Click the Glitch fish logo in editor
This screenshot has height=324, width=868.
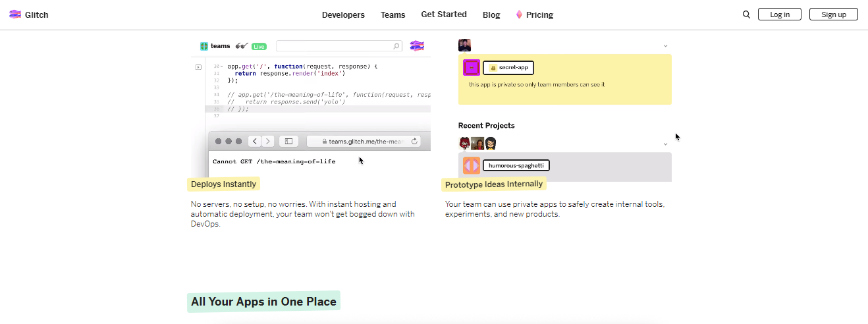417,46
